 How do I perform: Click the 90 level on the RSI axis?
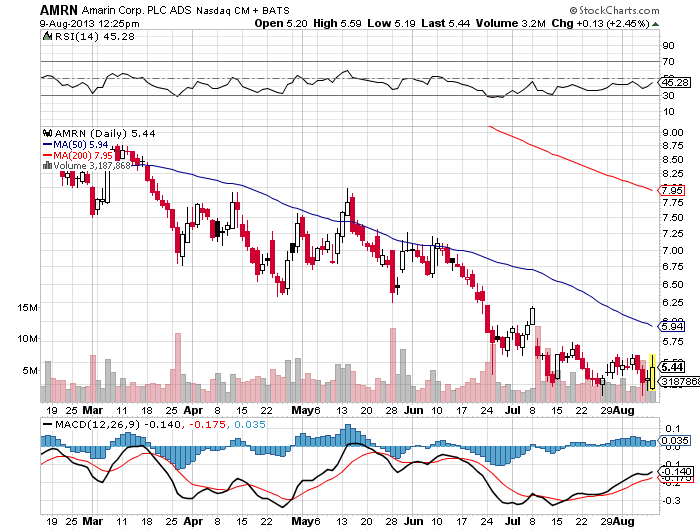(x=668, y=46)
